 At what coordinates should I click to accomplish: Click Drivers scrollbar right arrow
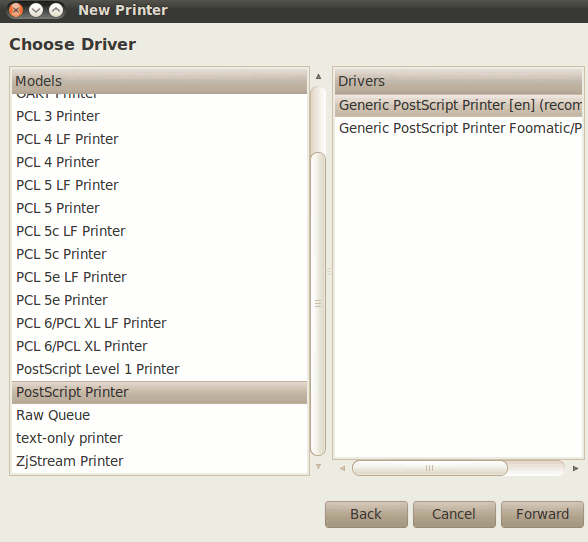click(575, 468)
